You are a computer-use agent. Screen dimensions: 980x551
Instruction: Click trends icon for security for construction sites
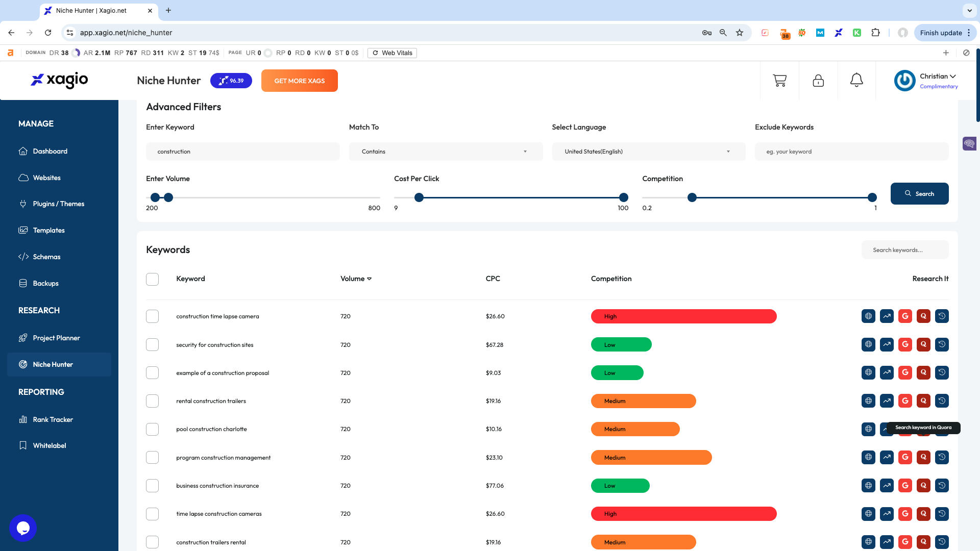click(x=887, y=345)
